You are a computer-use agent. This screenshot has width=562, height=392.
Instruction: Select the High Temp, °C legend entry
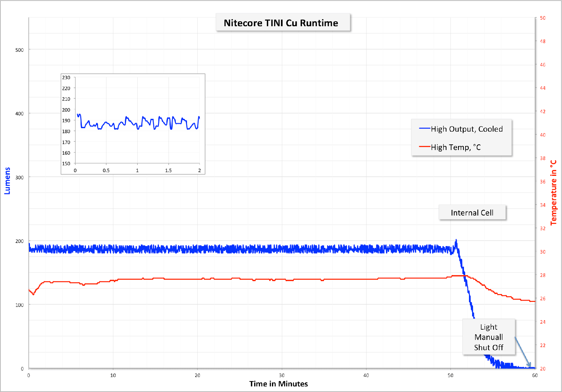456,147
